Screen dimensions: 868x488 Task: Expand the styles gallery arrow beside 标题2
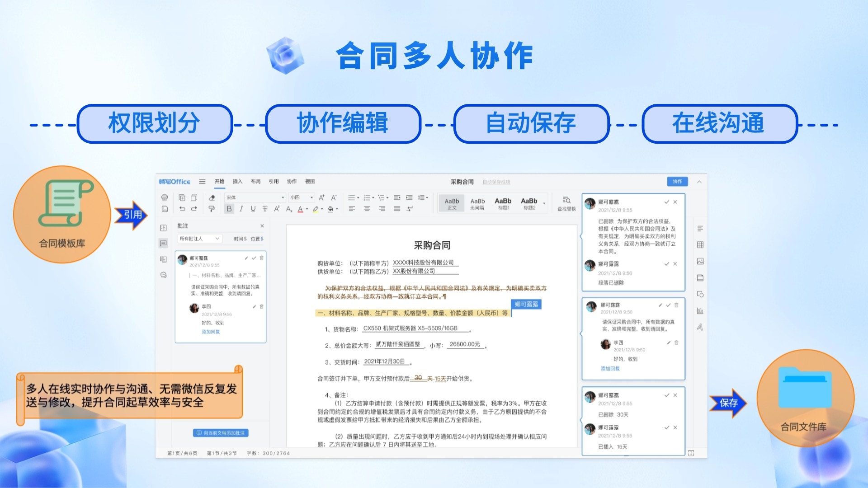544,204
